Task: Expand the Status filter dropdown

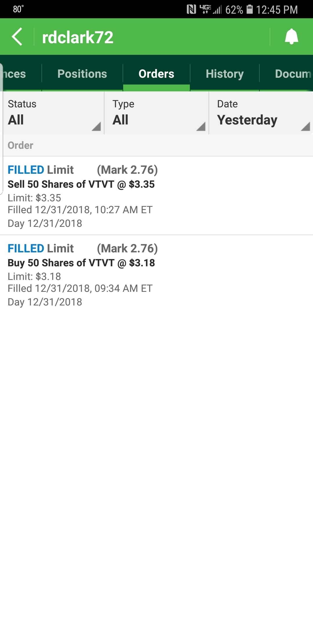Action: 54,113
